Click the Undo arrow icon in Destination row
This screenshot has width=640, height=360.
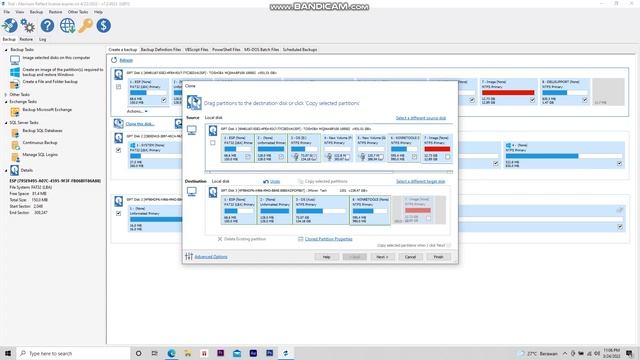pyautogui.click(x=266, y=181)
